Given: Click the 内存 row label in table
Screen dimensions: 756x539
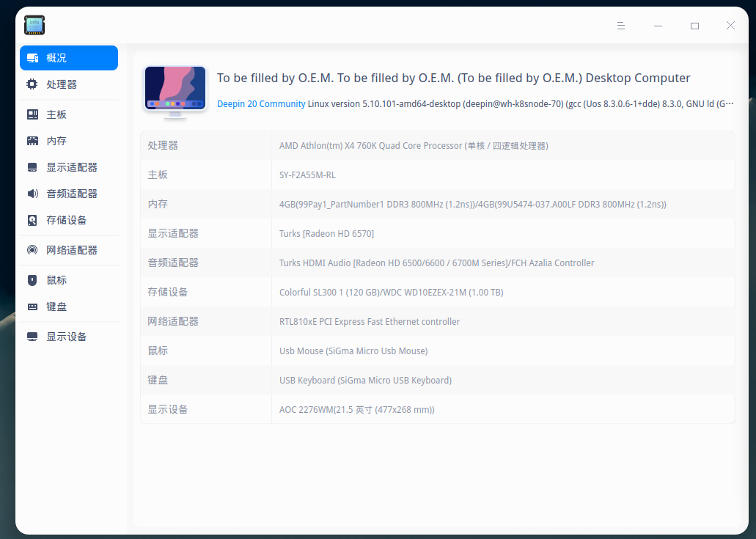Looking at the screenshot, I should click(158, 205).
